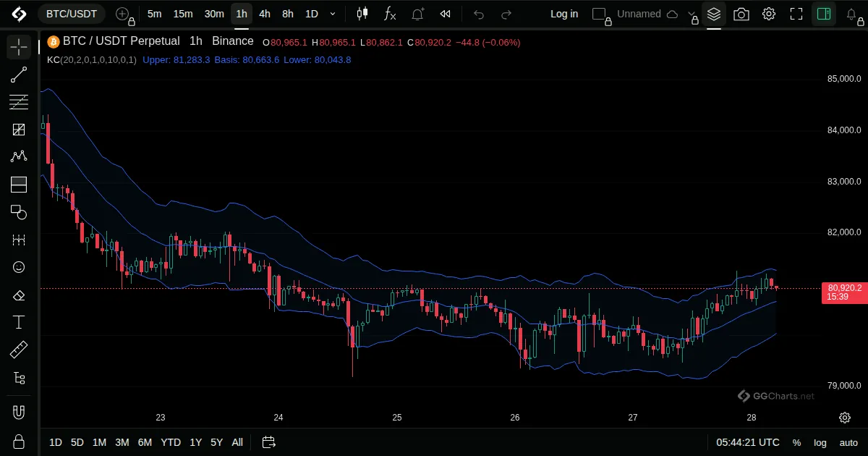868x456 pixels.
Task: Open the locked notifications bell
Action: [x=853, y=14]
